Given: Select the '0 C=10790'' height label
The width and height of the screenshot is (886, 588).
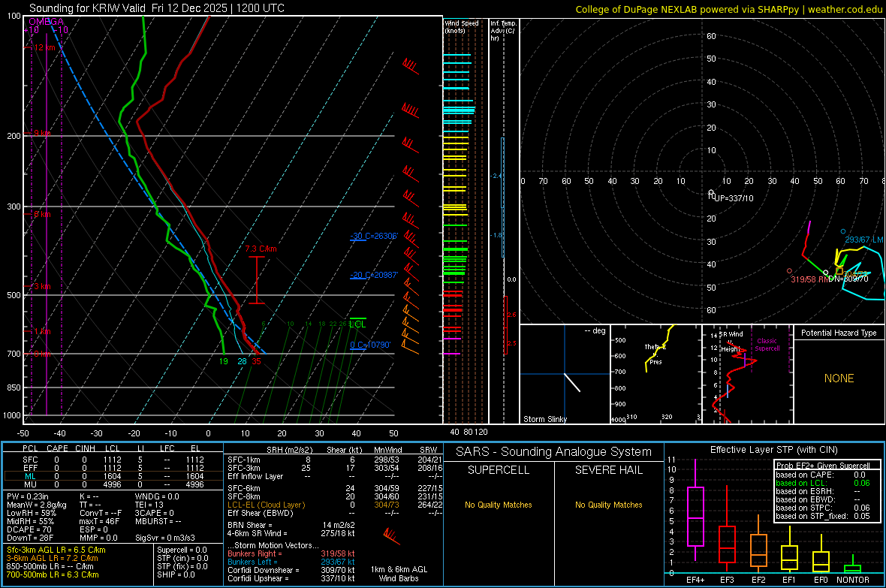Looking at the screenshot, I should [370, 345].
